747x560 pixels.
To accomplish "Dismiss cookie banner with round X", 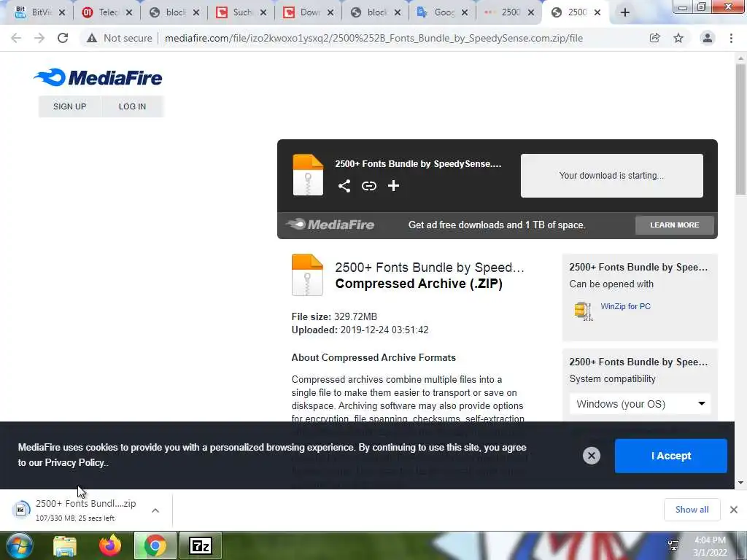I will point(591,456).
